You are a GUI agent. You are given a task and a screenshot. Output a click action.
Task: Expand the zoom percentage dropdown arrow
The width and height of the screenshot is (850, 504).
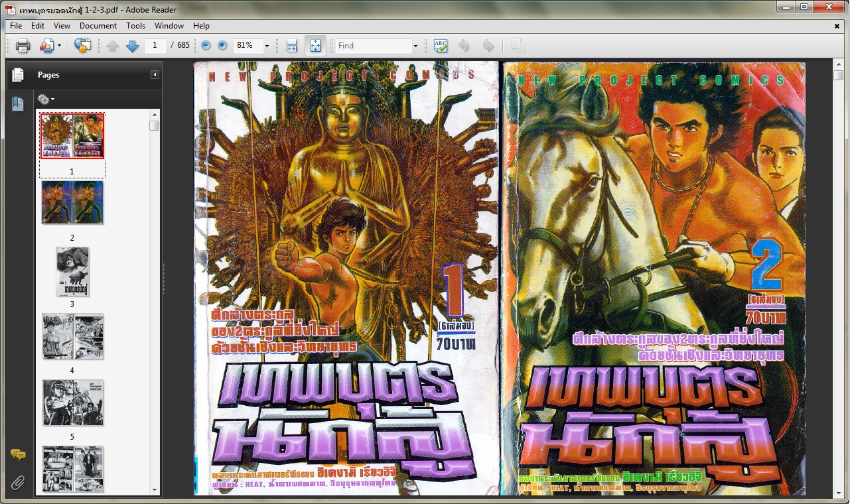[x=267, y=46]
